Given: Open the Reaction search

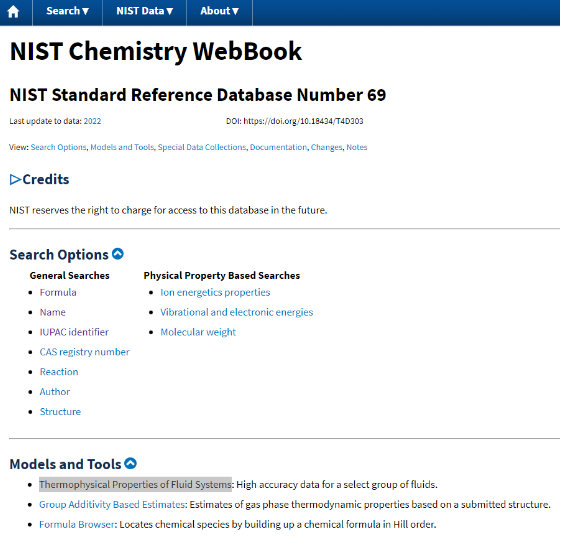Looking at the screenshot, I should (59, 372).
